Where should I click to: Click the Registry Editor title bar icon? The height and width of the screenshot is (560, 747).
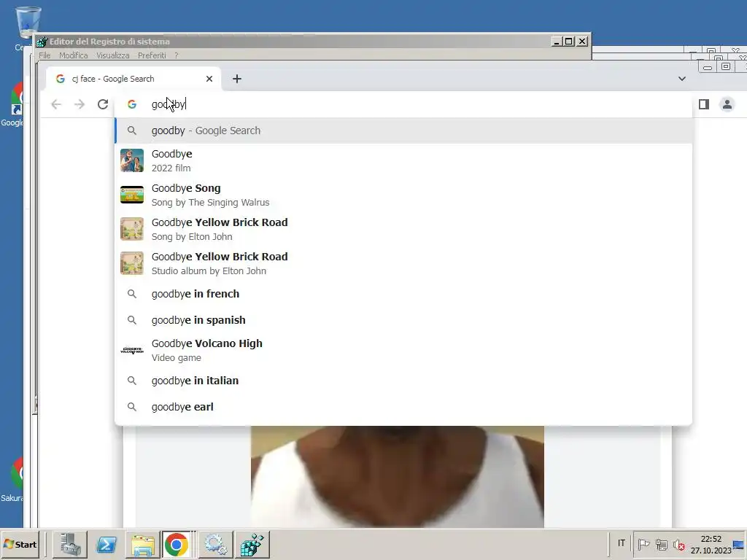click(x=42, y=42)
